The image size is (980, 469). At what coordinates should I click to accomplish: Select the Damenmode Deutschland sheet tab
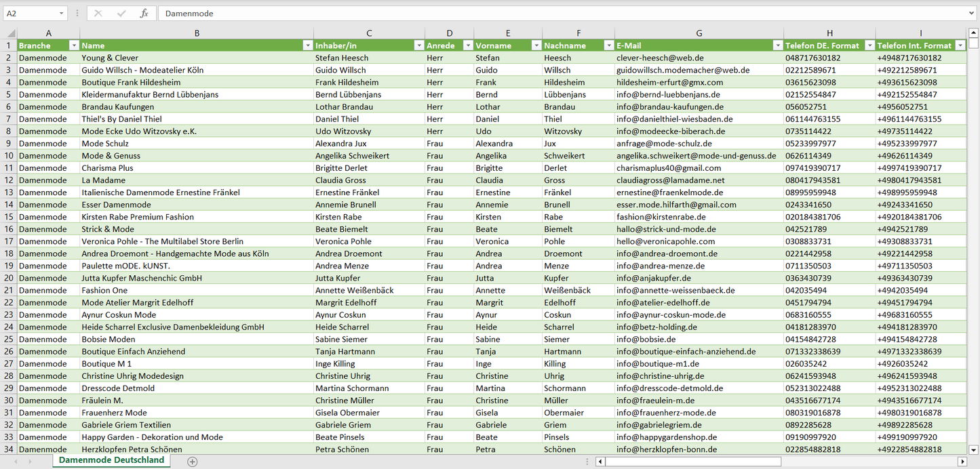(x=111, y=460)
